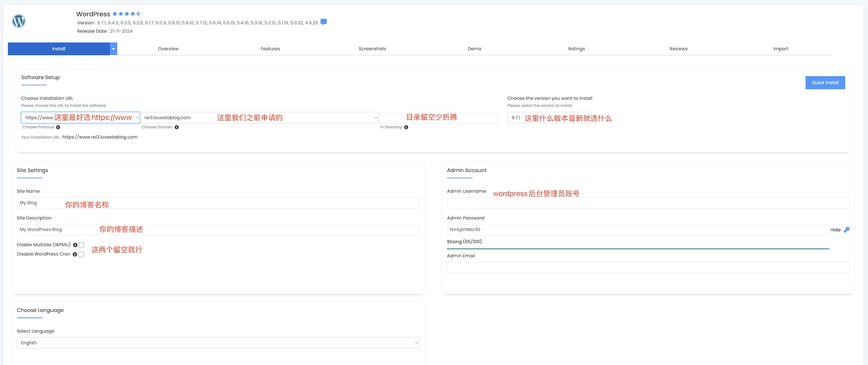Generate random password with key icon
868x365 pixels.
847,230
